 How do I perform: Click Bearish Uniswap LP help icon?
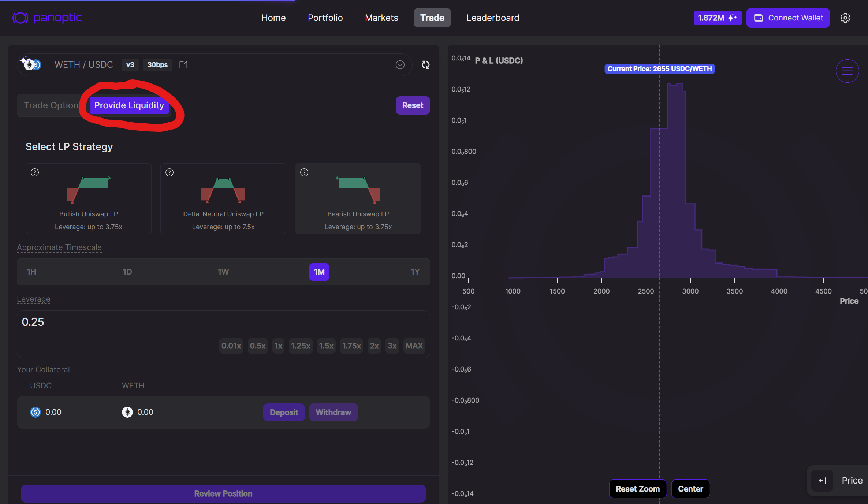pyautogui.click(x=304, y=172)
